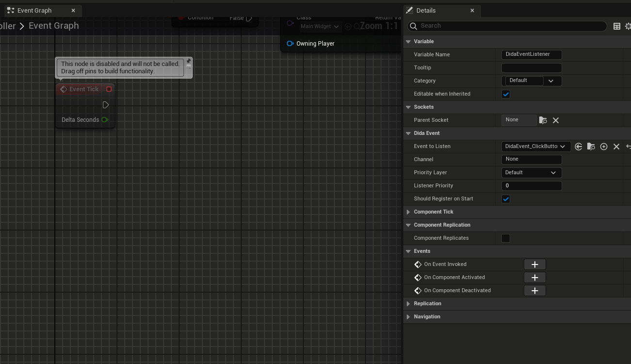Screen dimensions: 631x364
Task: Switch to the Event Graph tab
Action: pos(34,11)
